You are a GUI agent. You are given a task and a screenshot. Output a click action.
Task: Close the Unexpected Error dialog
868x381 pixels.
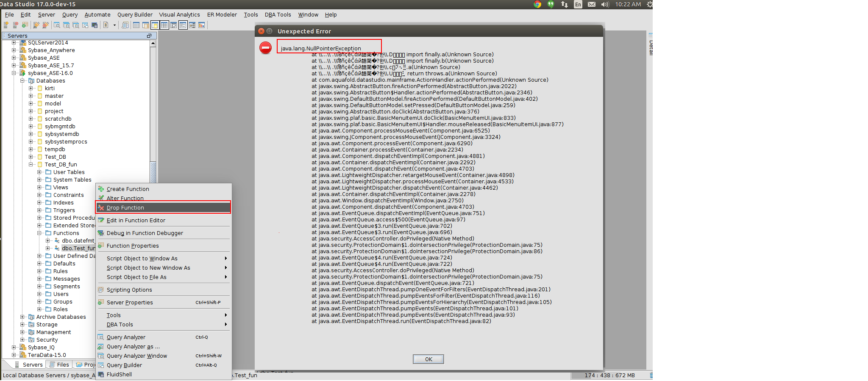[x=262, y=31]
